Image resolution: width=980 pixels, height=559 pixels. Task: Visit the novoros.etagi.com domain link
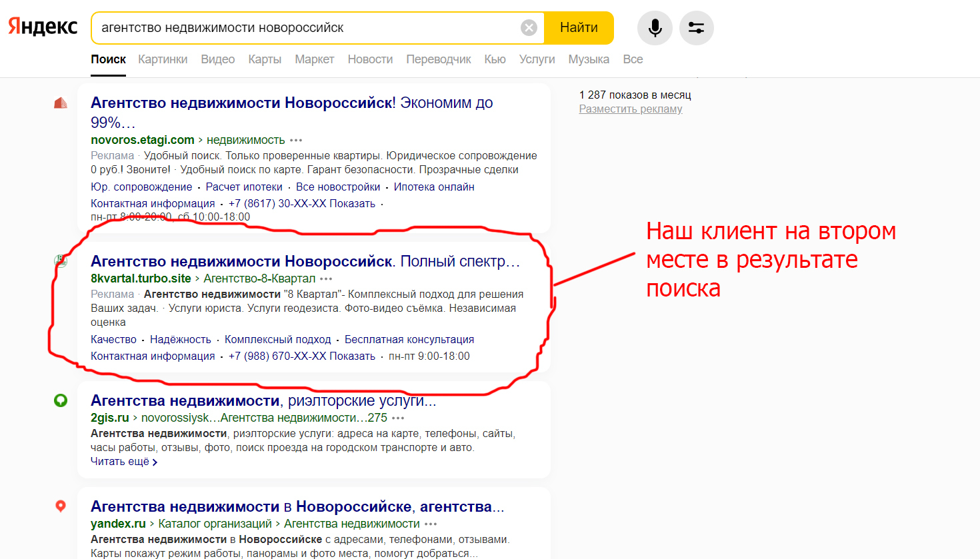143,140
